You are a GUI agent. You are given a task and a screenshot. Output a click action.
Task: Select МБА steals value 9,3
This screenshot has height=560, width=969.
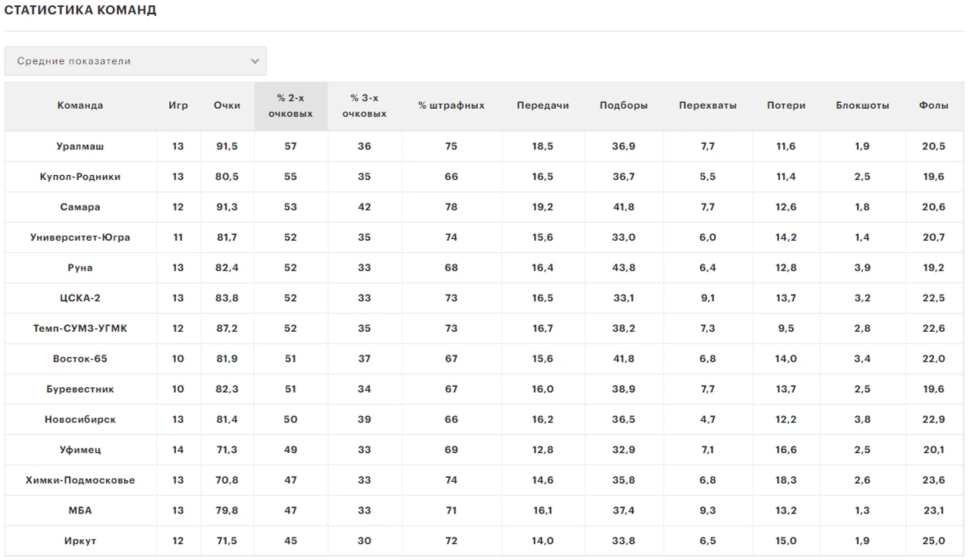pyautogui.click(x=708, y=511)
